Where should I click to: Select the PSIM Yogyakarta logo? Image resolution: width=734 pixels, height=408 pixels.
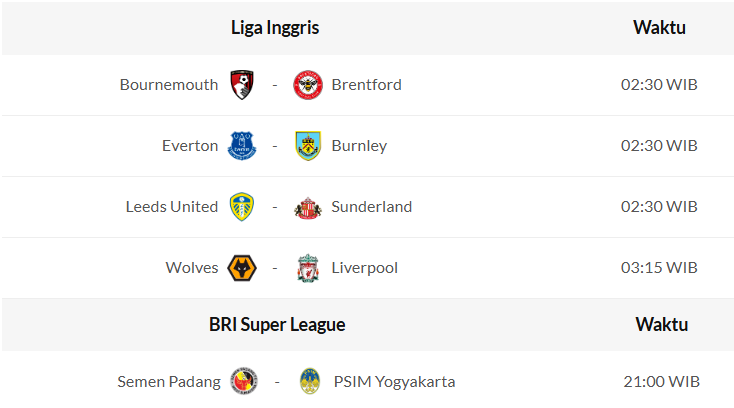point(310,381)
